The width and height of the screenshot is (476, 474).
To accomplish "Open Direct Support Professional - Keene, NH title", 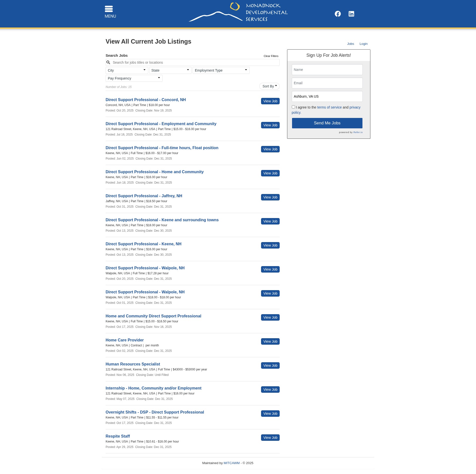I will pyautogui.click(x=144, y=244).
